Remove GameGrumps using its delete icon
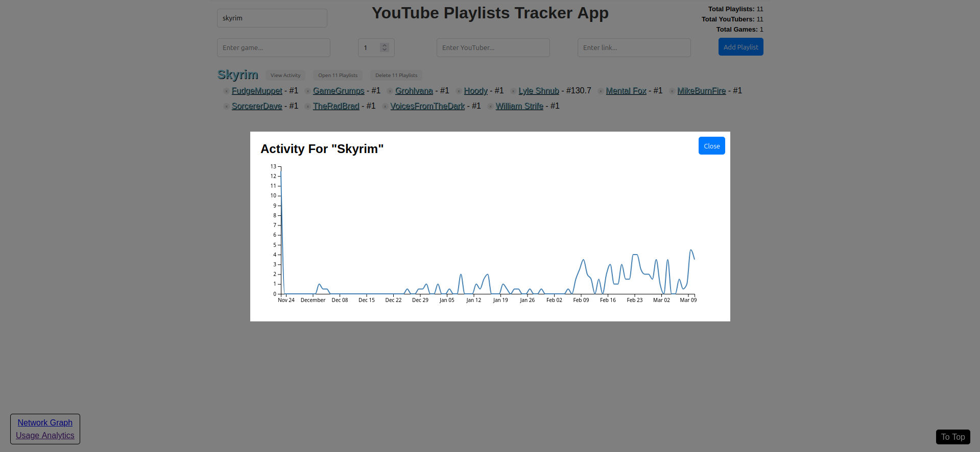 point(307,91)
